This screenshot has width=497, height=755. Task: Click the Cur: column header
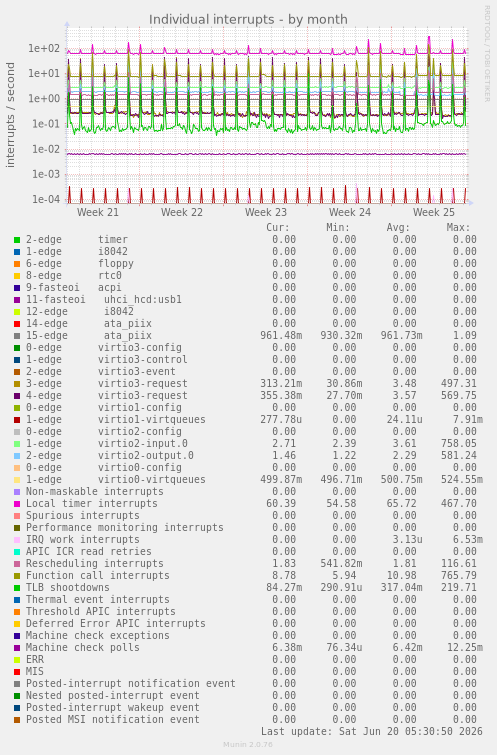pyautogui.click(x=278, y=227)
